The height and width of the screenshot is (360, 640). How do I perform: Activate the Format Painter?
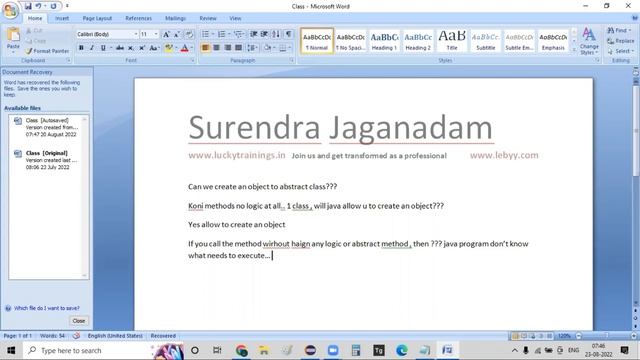pos(47,51)
